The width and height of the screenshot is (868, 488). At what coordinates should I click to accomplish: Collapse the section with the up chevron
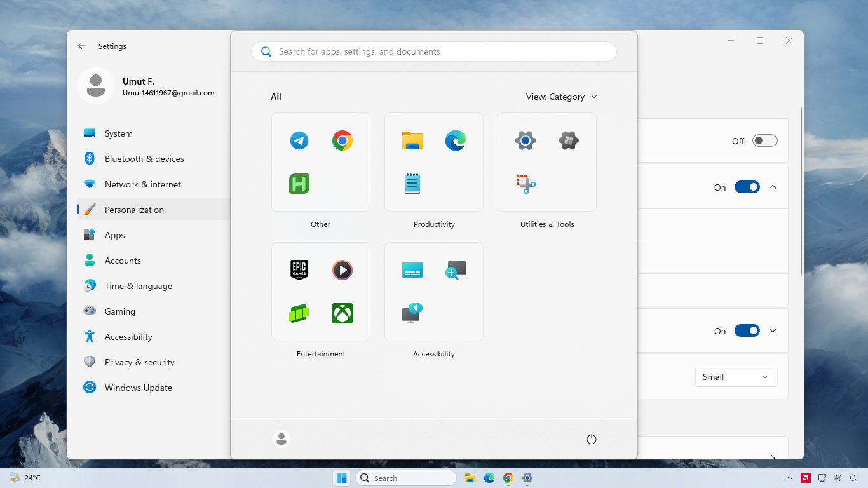tap(773, 187)
